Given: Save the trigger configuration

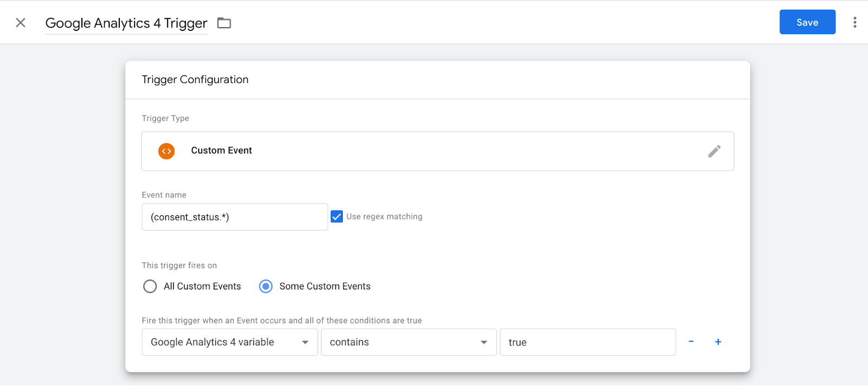Looking at the screenshot, I should point(807,22).
